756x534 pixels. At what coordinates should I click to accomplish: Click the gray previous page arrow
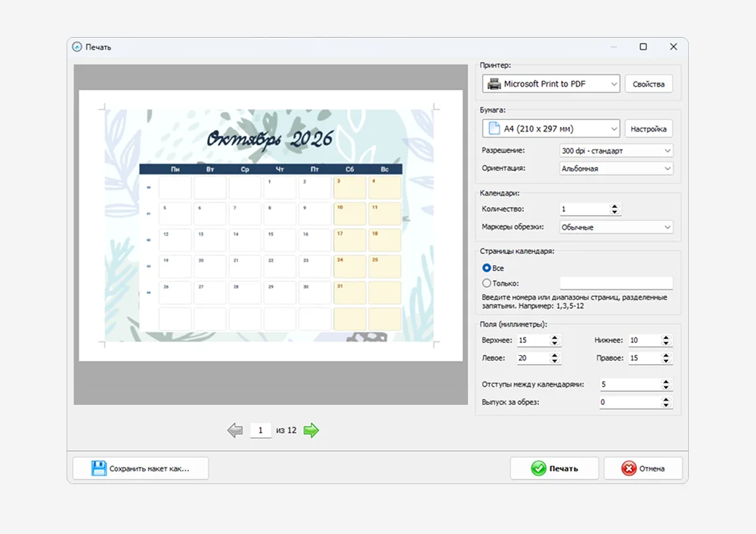tap(235, 431)
